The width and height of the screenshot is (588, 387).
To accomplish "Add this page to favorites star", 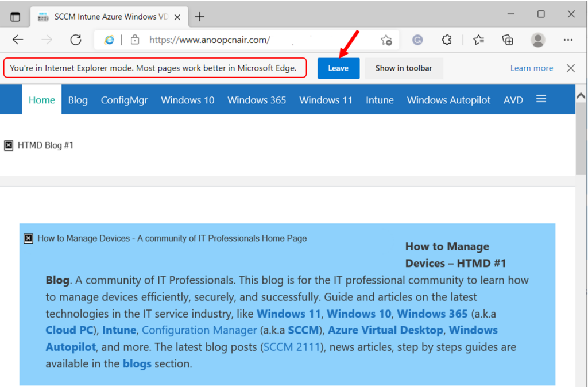I will pyautogui.click(x=386, y=40).
